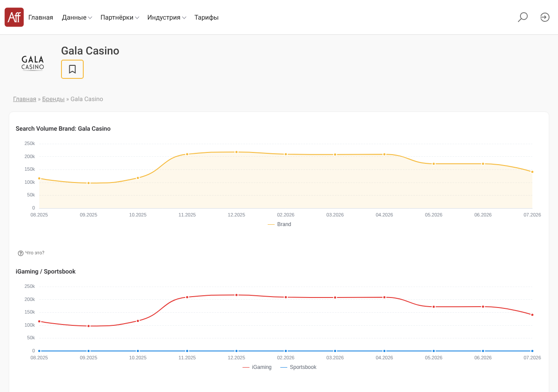Expand the Индустрия dropdown menu
The image size is (558, 392).
167,17
